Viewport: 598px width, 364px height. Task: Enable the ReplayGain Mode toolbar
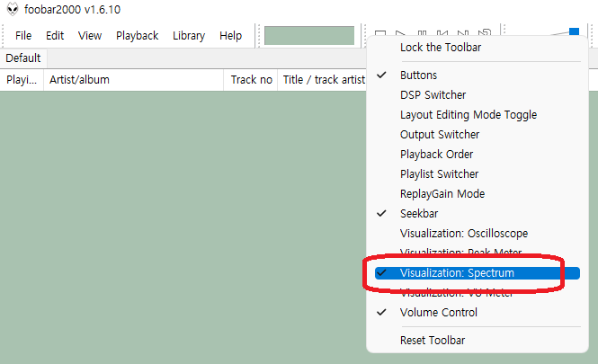[478, 194]
